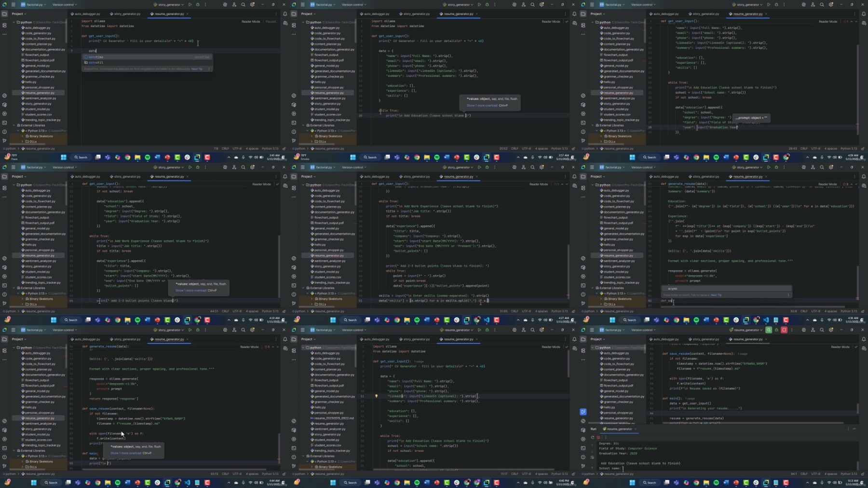Open IDE settings gear in window at position 7:9

point(252,4)
